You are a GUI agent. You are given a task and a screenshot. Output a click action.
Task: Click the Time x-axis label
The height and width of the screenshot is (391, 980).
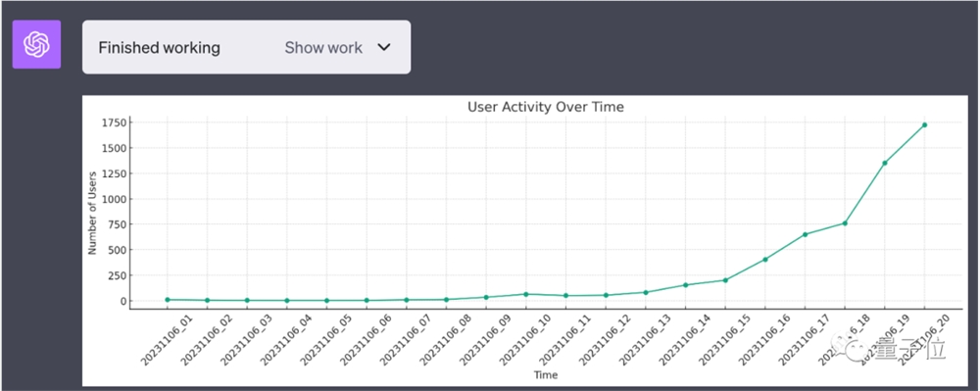pyautogui.click(x=546, y=375)
